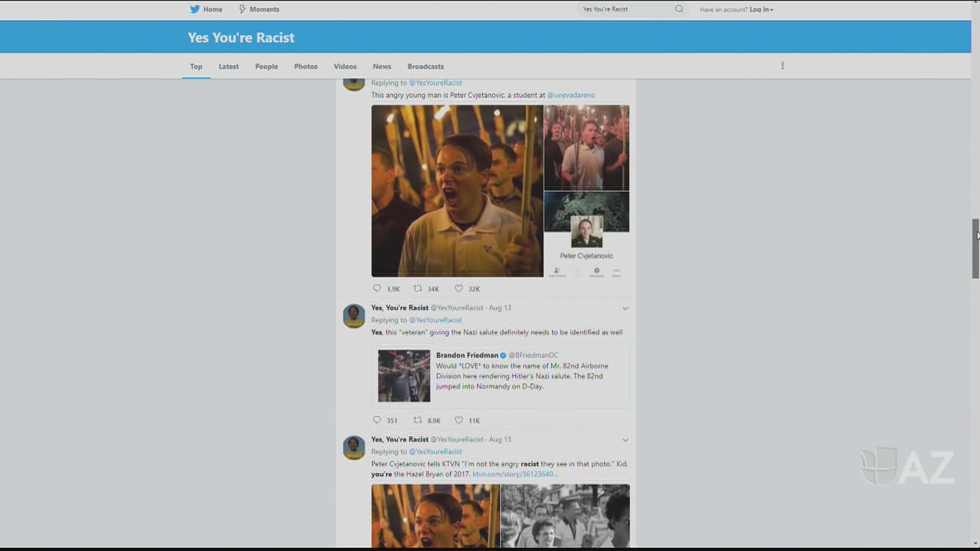Open Moments via the lightning bolt icon
This screenshot has width=980, height=551.
coord(242,9)
